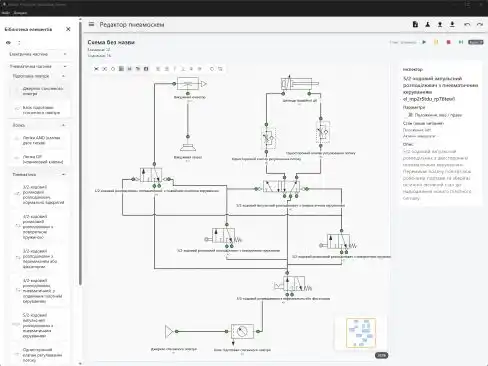Click the scissors cut icon in canvas toolbar
488x366 pixels.
pyautogui.click(x=96, y=69)
